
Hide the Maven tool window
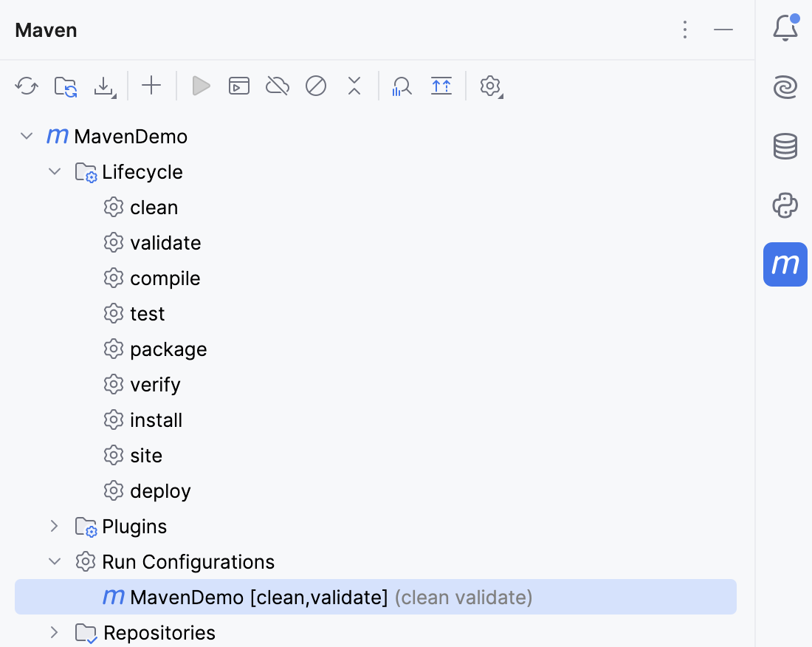pyautogui.click(x=723, y=30)
